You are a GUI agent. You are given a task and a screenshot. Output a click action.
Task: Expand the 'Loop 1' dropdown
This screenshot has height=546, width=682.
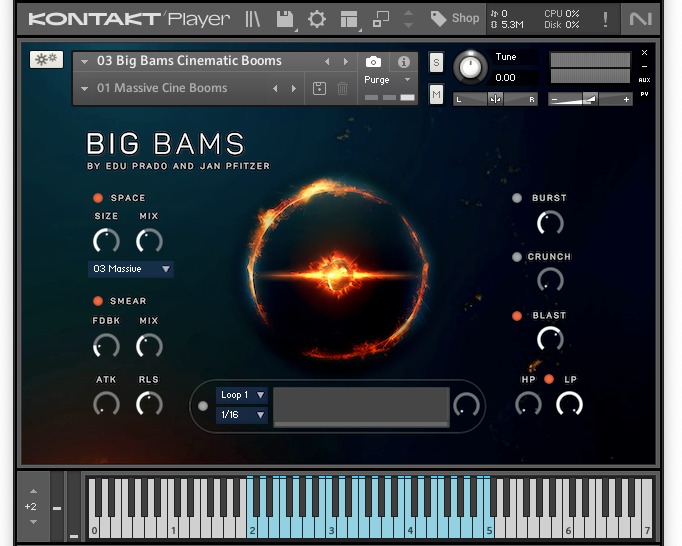tap(242, 395)
